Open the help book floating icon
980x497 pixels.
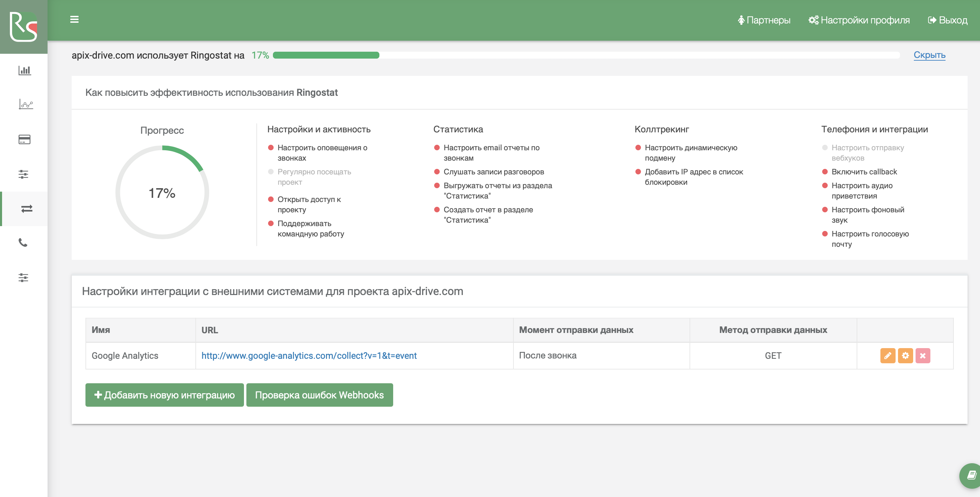(x=971, y=475)
